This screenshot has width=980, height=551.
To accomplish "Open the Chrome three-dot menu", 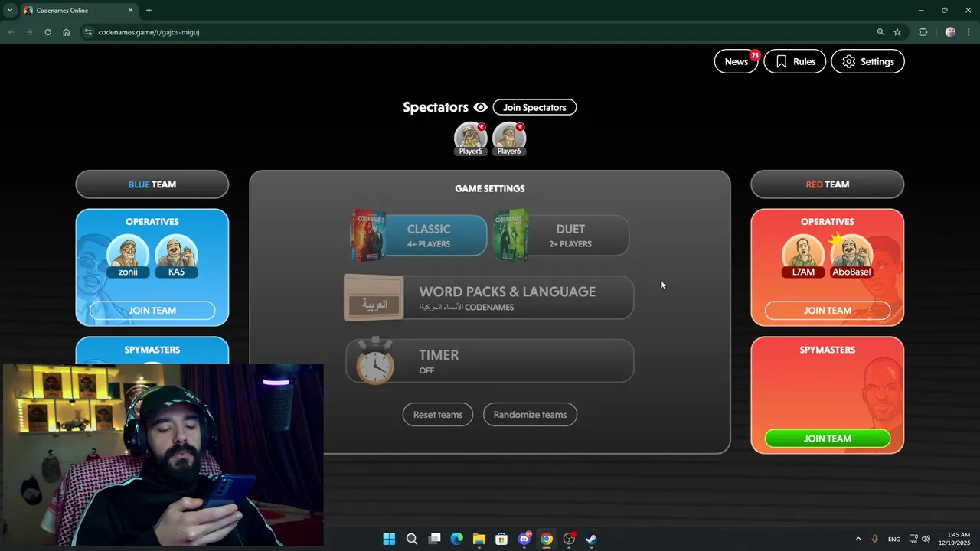I will coord(969,32).
